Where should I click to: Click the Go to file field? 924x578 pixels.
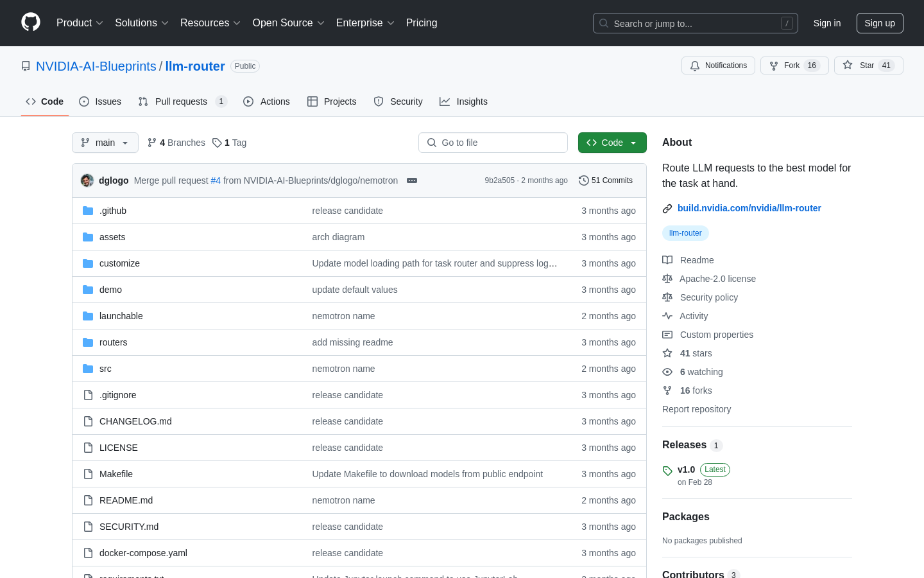coord(493,143)
